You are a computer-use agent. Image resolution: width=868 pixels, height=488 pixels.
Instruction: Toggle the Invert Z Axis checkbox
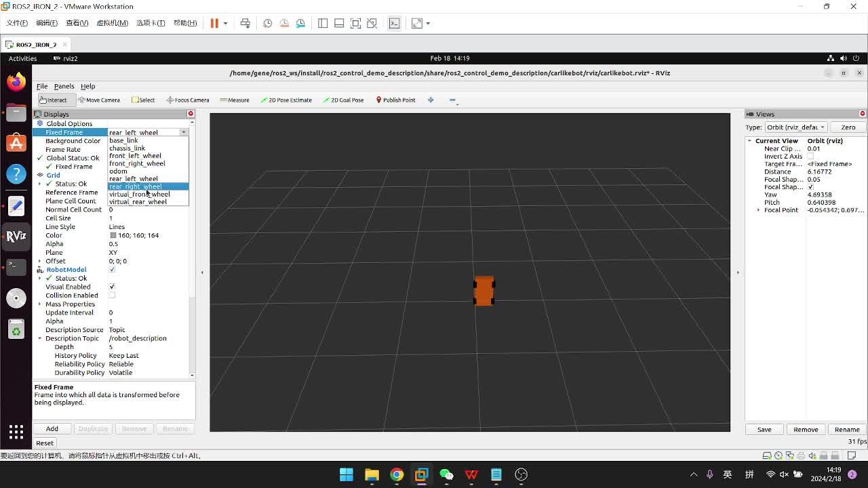pyautogui.click(x=810, y=157)
